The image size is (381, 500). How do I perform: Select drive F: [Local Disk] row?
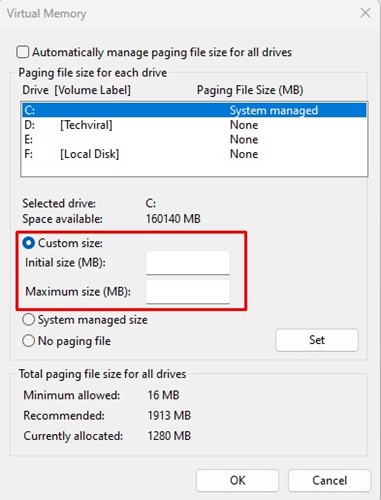coord(194,154)
